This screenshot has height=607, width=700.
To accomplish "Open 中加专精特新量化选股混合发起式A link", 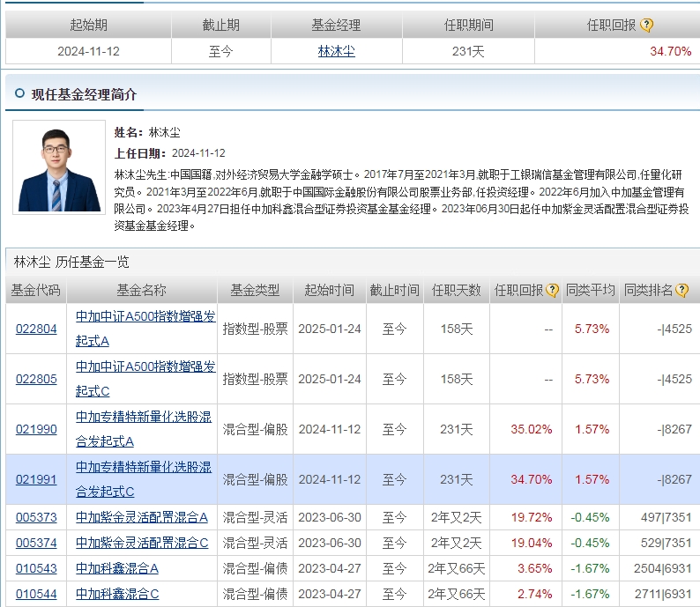I will coord(144,429).
